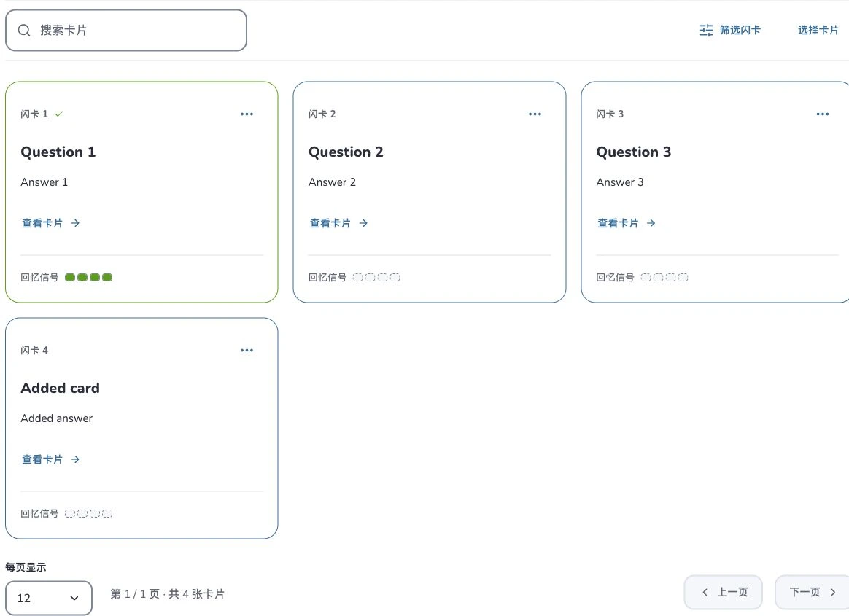Go to previous page with 上一页

click(724, 592)
